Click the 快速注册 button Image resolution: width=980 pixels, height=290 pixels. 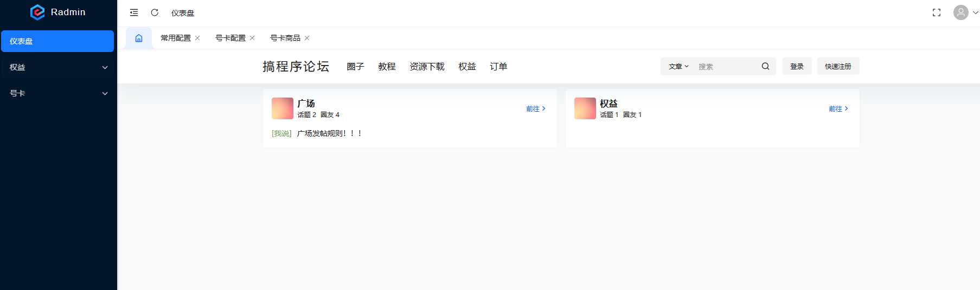point(838,66)
